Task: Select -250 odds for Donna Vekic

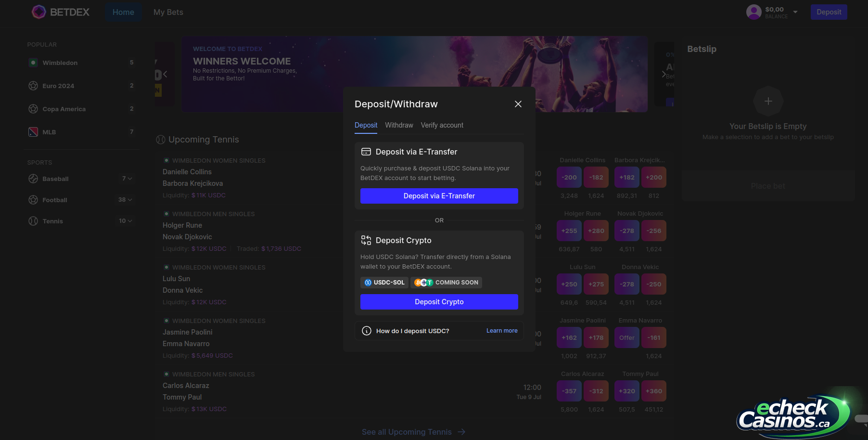Action: click(654, 284)
